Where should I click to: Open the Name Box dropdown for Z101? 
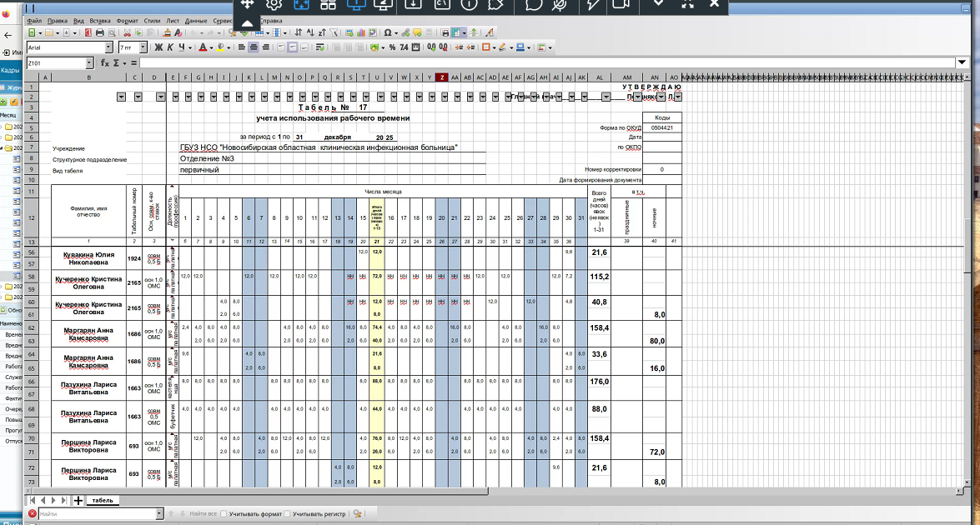(x=89, y=63)
